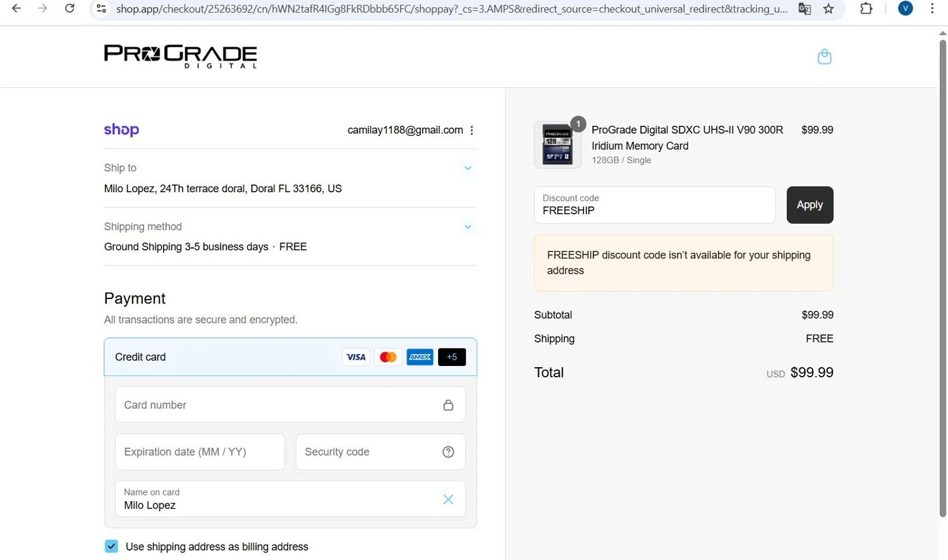Screen dimensions: 948x560
Task: Click the 128GB / Single variant text
Action: pos(621,161)
